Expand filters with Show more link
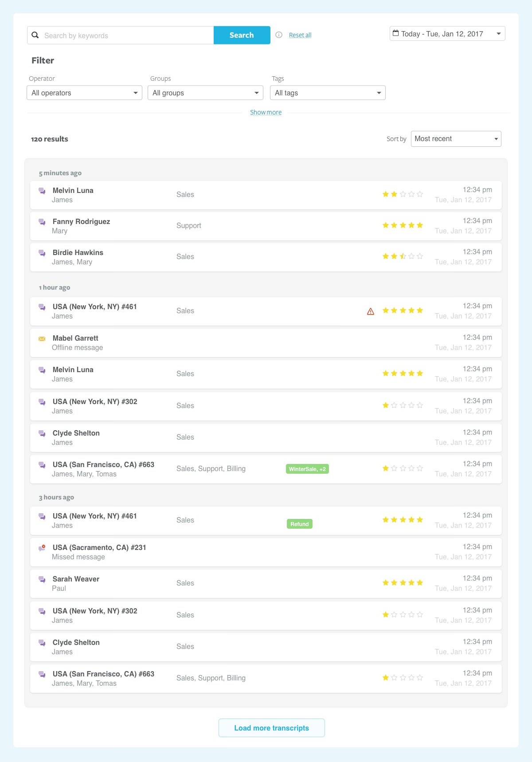Viewport: 532px width, 762px height. (266, 112)
